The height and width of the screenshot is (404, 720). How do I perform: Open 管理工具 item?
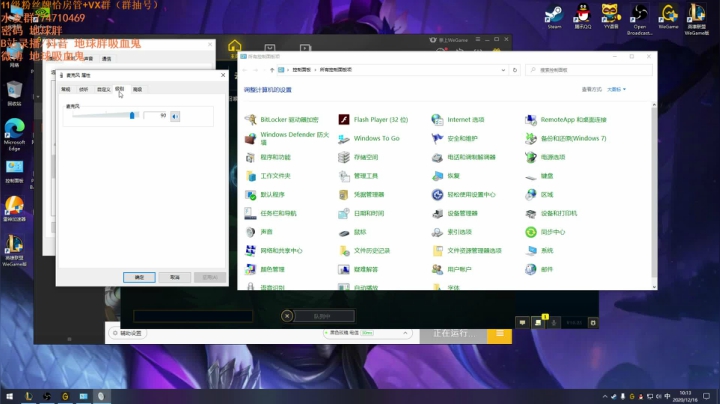[358, 176]
